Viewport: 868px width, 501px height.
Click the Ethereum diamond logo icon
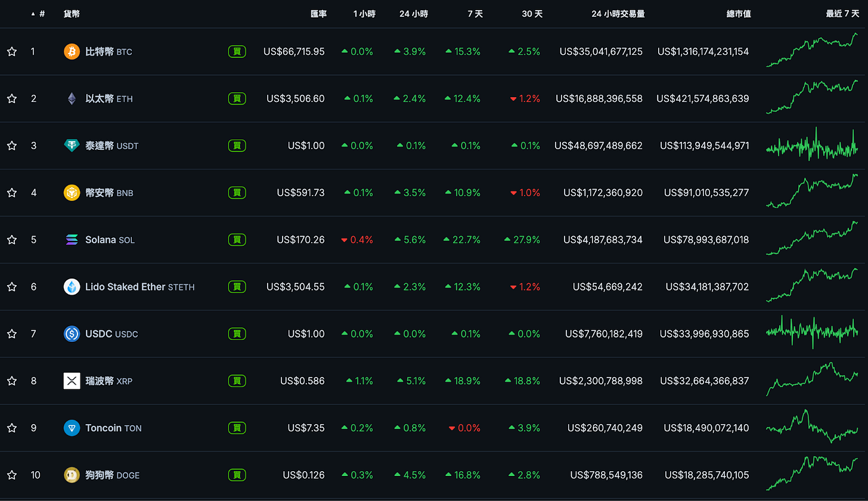[x=72, y=99]
